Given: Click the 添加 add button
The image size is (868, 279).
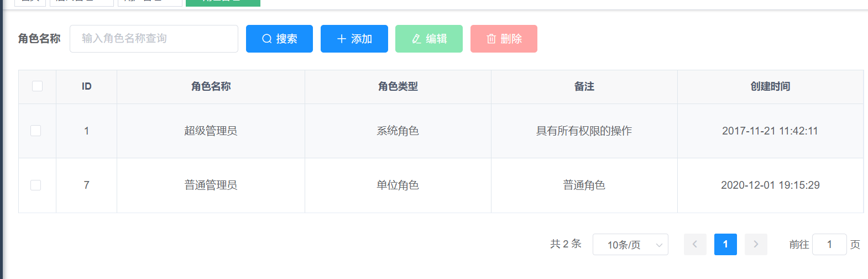Looking at the screenshot, I should (x=354, y=39).
